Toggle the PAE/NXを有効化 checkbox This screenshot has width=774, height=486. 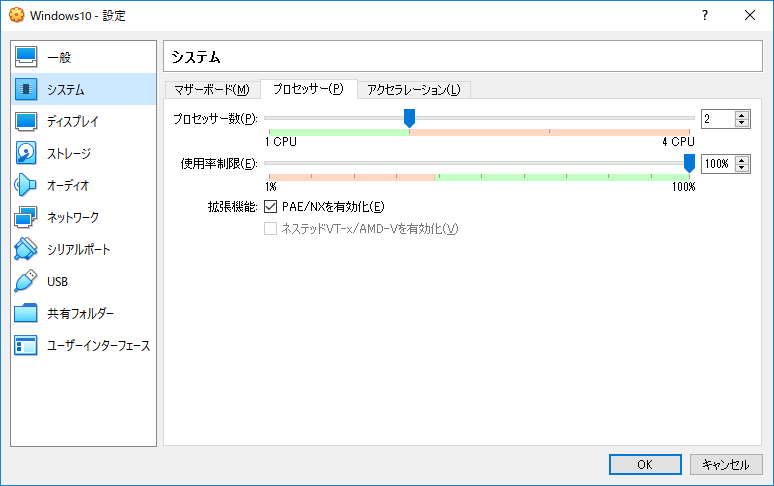coord(271,207)
